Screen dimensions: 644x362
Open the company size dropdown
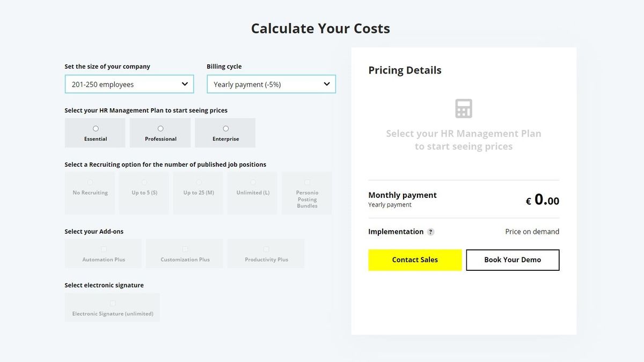129,84
